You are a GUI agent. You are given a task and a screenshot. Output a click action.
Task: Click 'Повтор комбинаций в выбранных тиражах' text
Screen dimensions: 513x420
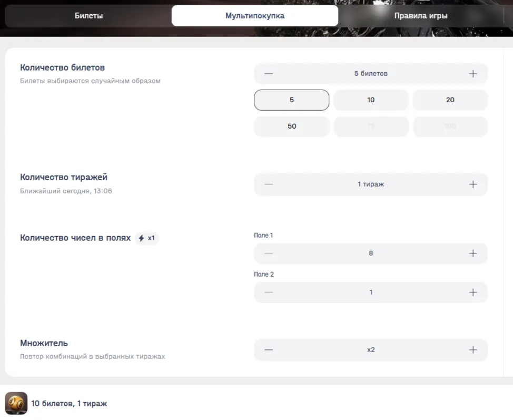pyautogui.click(x=93, y=356)
